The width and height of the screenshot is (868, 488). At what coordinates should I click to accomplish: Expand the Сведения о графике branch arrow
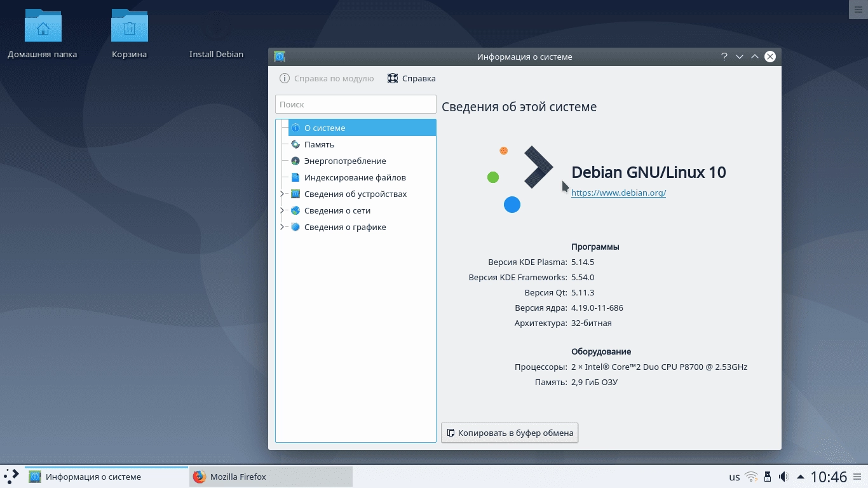pos(282,227)
